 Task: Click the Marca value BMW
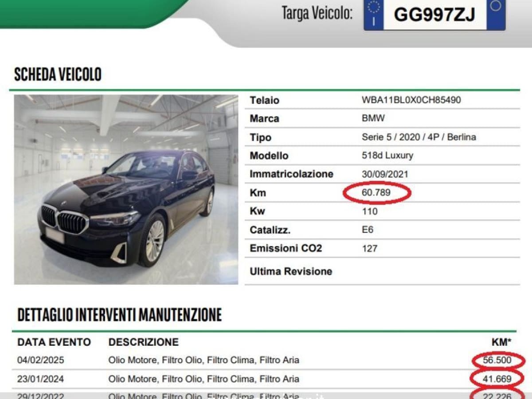pos(373,119)
